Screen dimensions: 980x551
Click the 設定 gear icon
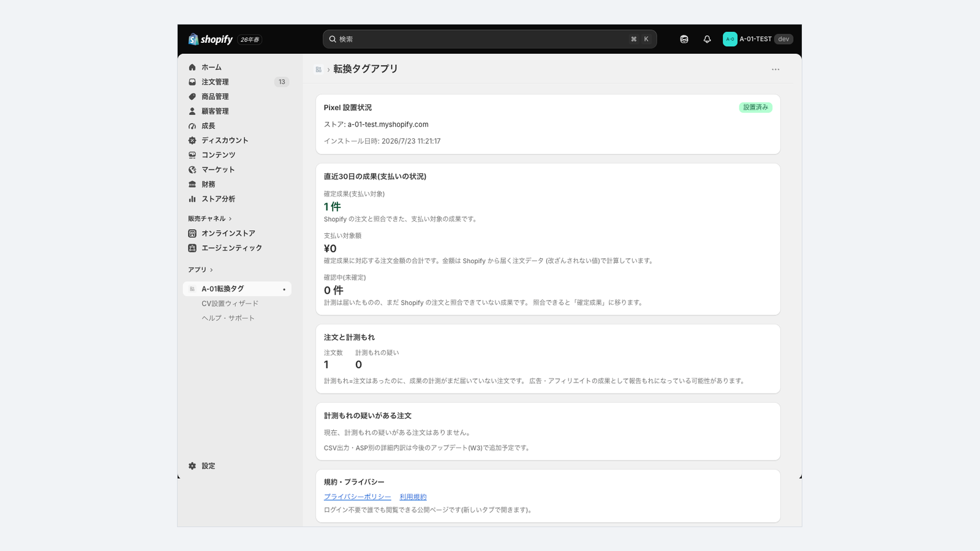point(192,466)
